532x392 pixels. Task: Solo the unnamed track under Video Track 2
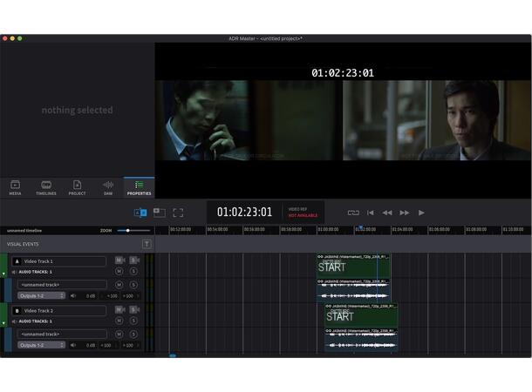pyautogui.click(x=133, y=334)
